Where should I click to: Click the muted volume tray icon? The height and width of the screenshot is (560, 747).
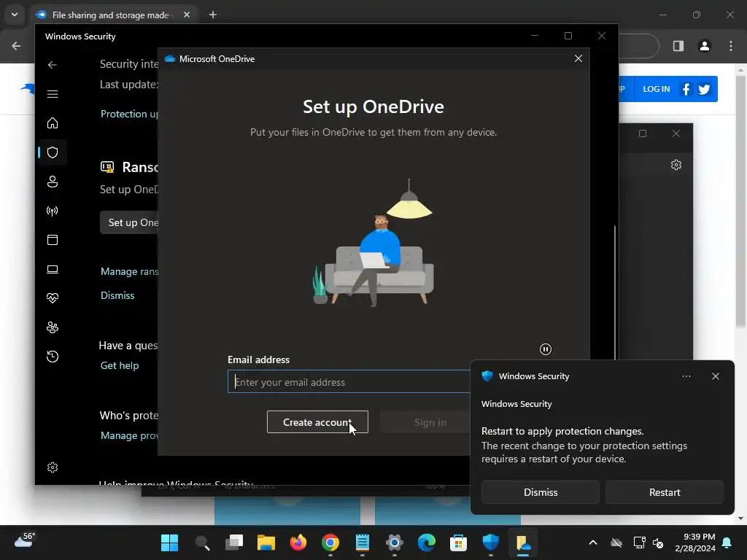[x=658, y=542]
